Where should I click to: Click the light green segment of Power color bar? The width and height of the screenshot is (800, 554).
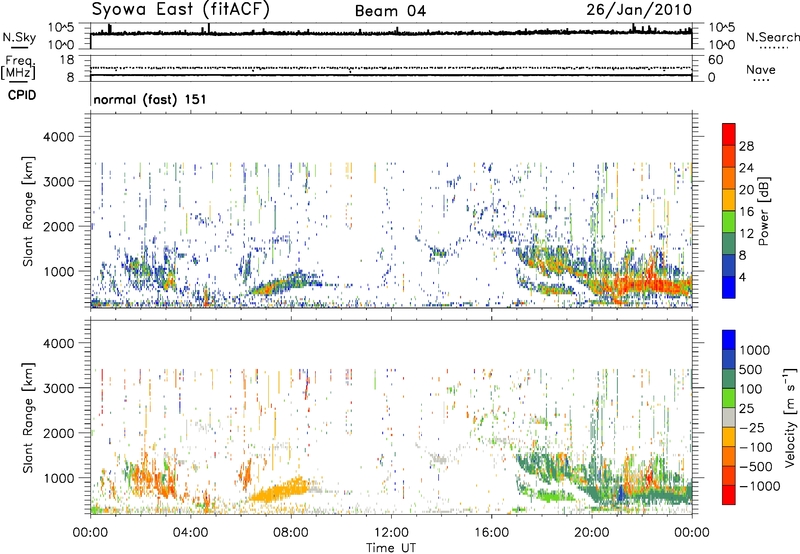pyautogui.click(x=729, y=222)
